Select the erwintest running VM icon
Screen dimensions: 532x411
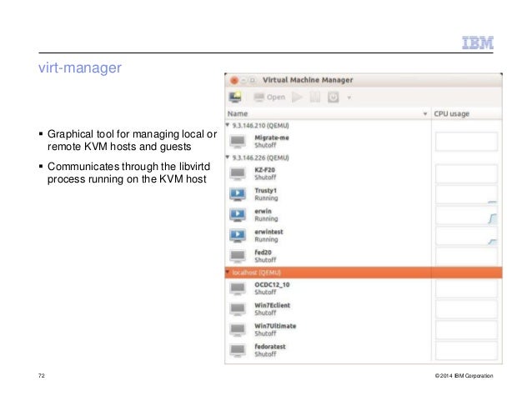pos(238,235)
